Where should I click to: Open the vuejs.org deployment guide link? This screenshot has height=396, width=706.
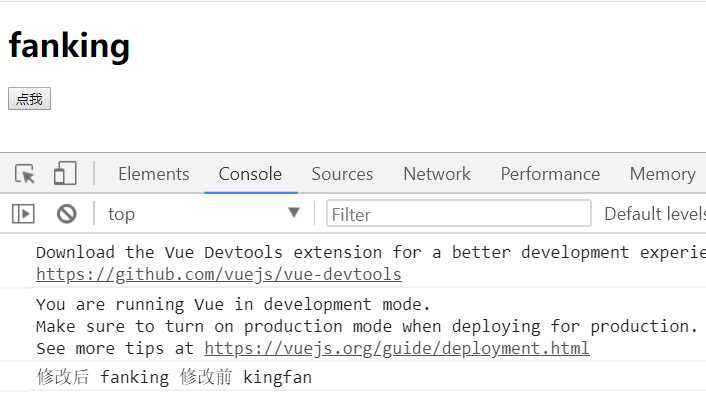pos(397,348)
